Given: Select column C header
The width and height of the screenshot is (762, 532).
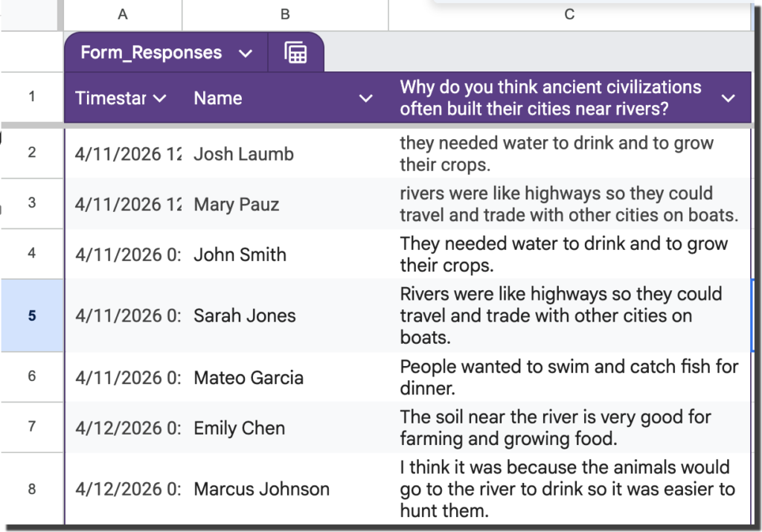Looking at the screenshot, I should pyautogui.click(x=569, y=14).
